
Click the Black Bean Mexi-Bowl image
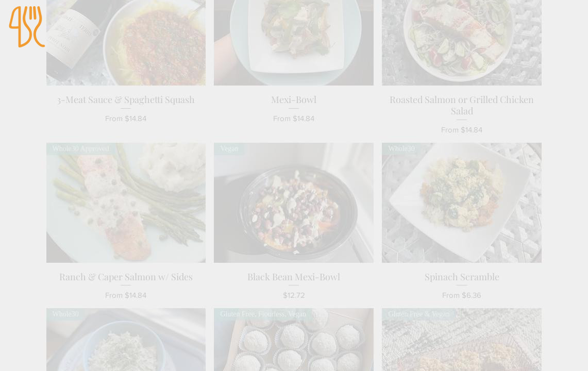[294, 203]
